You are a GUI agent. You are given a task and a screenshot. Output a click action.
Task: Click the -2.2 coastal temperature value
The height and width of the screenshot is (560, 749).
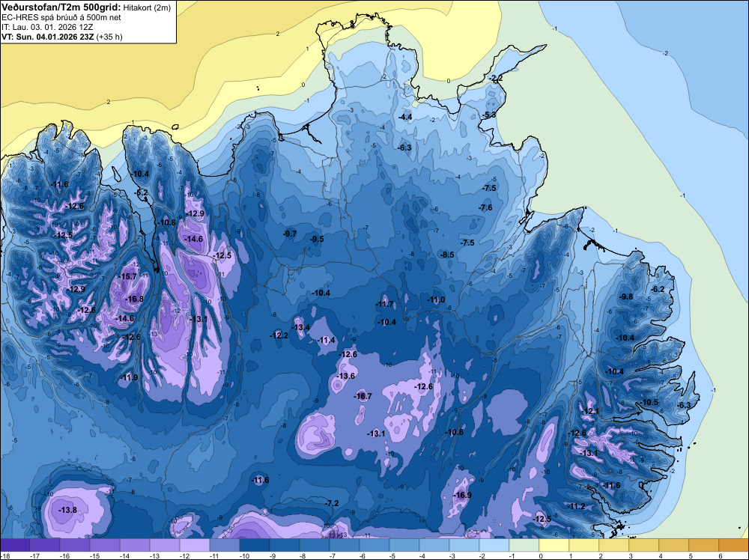[497, 79]
